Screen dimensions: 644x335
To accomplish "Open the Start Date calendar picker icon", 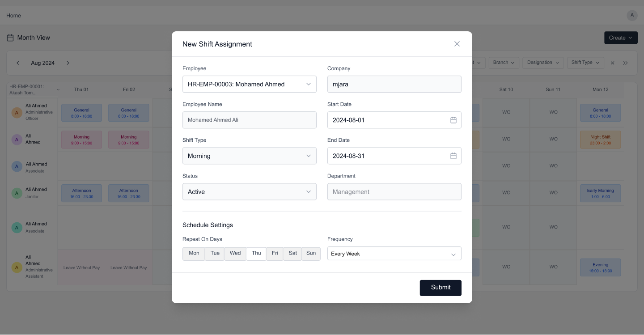I will coord(453,120).
